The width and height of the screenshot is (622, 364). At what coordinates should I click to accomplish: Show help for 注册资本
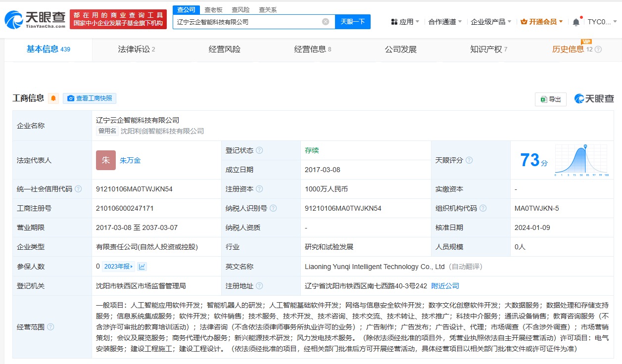pyautogui.click(x=259, y=189)
